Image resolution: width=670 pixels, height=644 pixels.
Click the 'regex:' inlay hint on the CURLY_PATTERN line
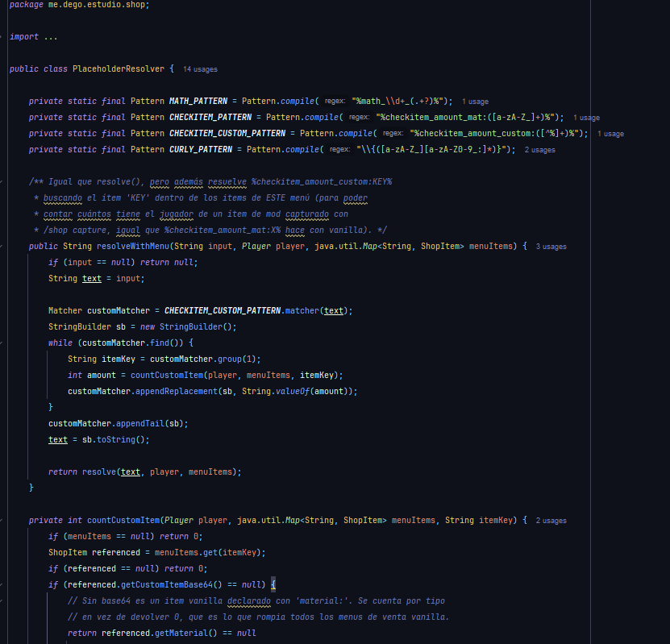339,150
